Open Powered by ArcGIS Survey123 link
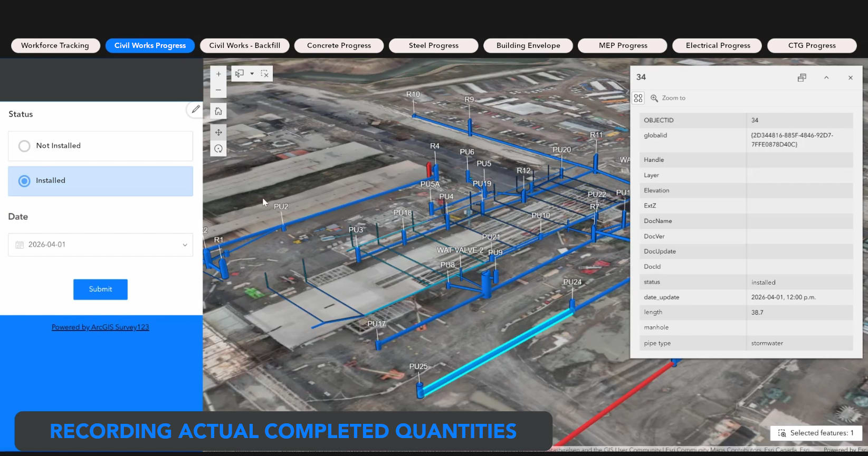 [100, 327]
